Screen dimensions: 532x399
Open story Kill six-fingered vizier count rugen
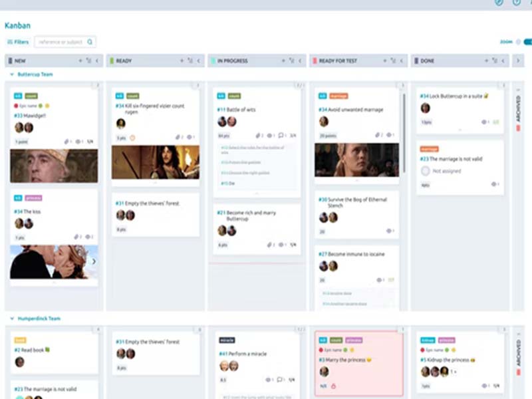pyautogui.click(x=150, y=108)
